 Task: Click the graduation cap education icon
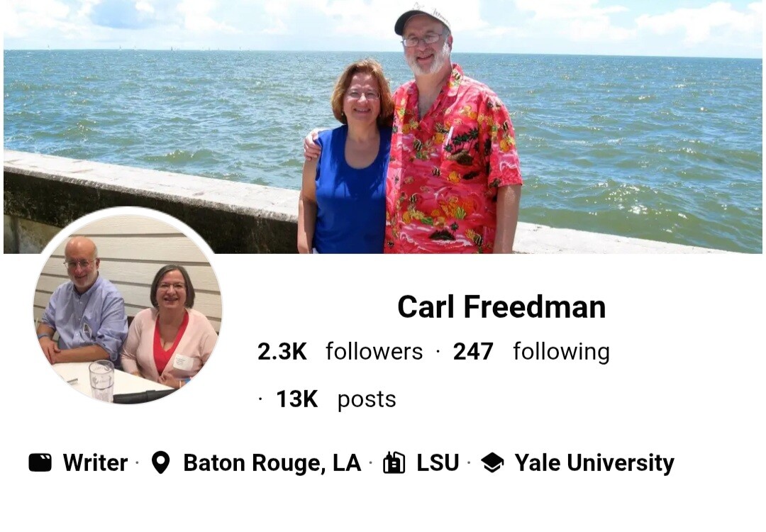click(492, 462)
